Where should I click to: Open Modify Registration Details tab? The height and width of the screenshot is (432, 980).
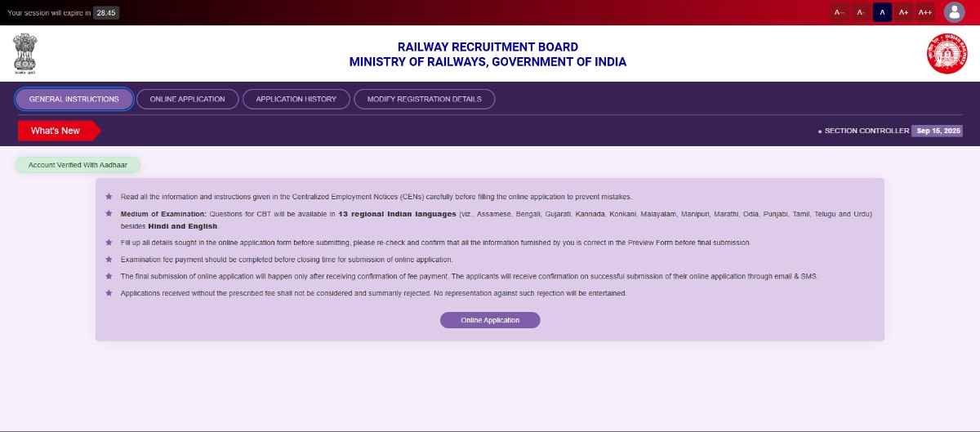tap(424, 99)
